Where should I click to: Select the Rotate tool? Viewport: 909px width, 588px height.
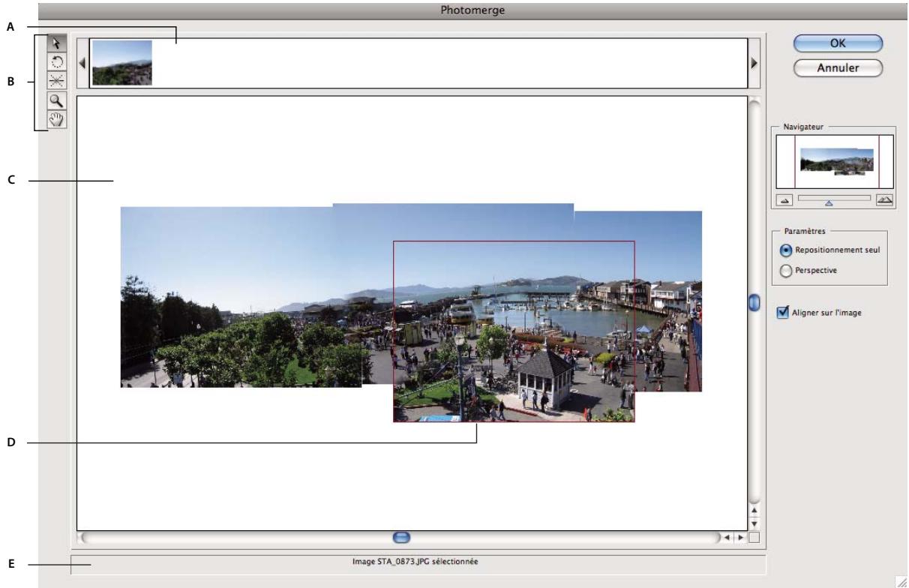[57, 61]
